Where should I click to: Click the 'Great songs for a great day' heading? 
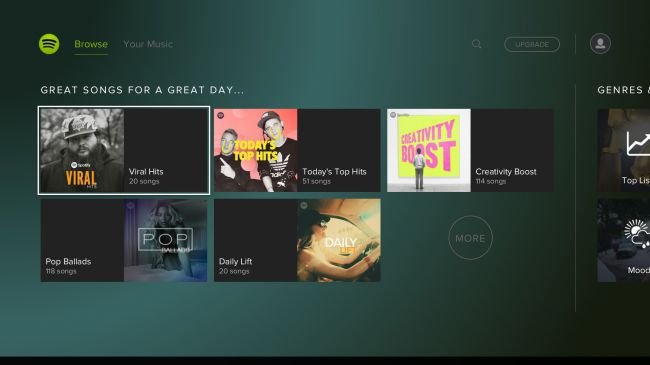(x=142, y=90)
